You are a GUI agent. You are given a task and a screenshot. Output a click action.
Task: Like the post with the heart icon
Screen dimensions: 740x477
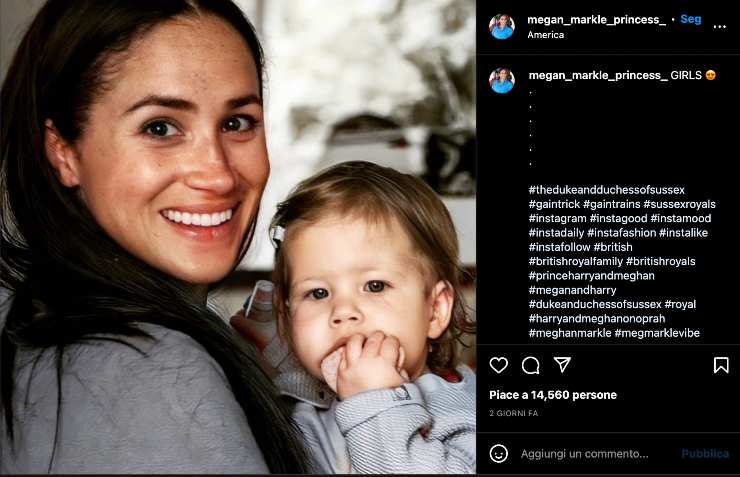click(498, 365)
